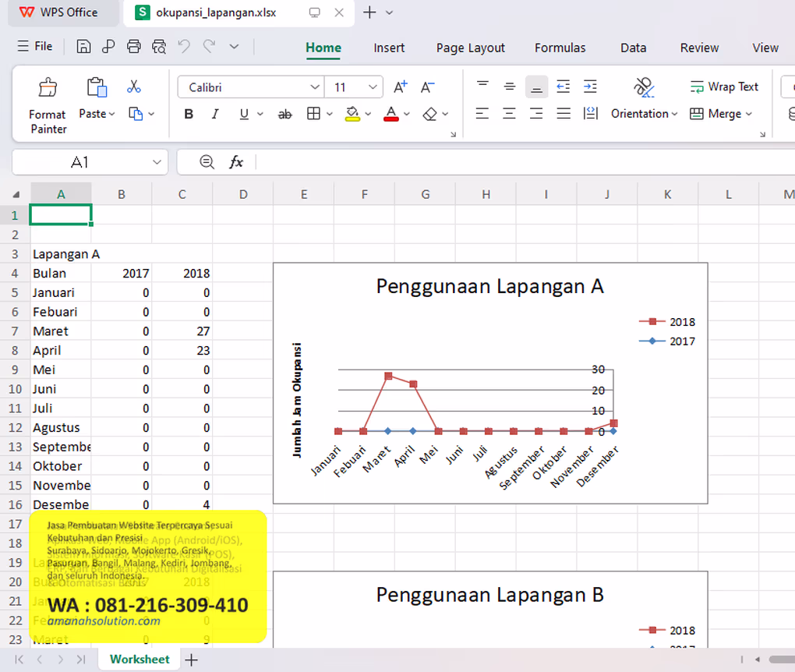Viewport: 795px width, 672px height.
Task: Open the font size 11 dropdown
Action: tap(373, 87)
